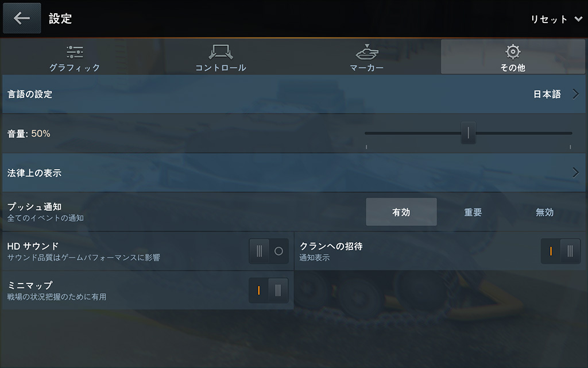Select 無効 for push notifications
588x368 pixels.
[x=544, y=212]
